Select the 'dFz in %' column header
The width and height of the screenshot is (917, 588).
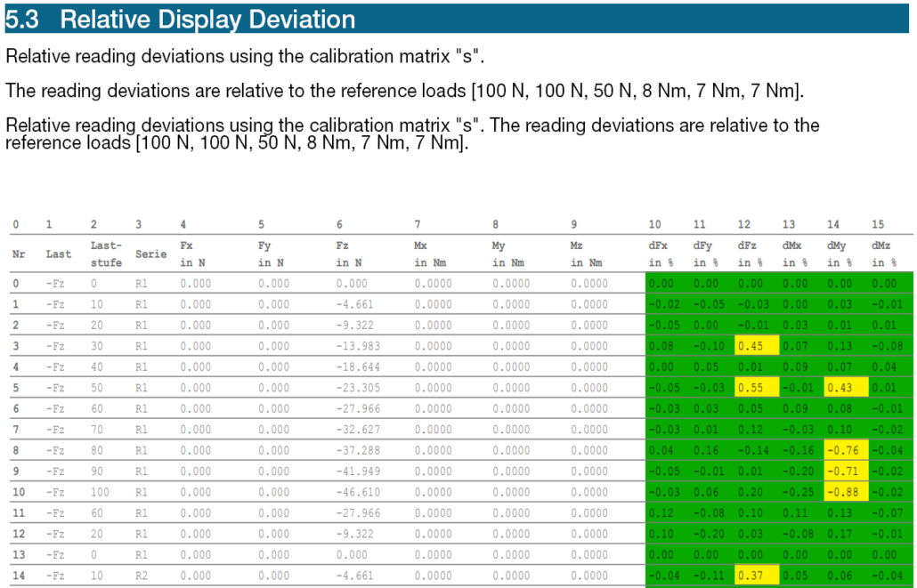point(751,254)
